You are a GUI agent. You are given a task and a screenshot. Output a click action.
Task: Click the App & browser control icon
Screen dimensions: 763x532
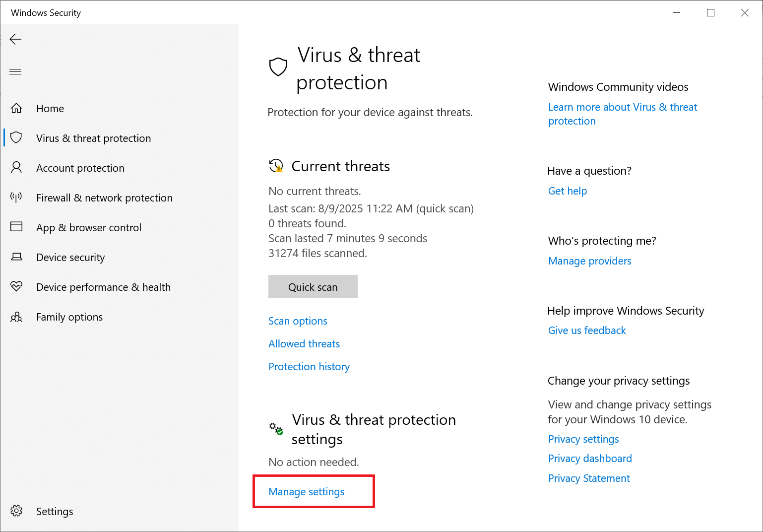click(16, 227)
